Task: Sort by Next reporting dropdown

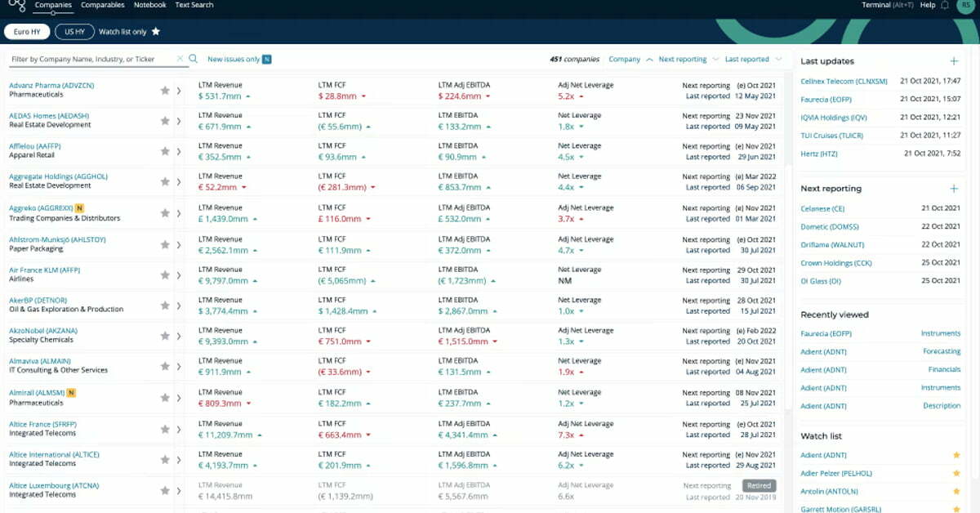Action: pyautogui.click(x=688, y=60)
